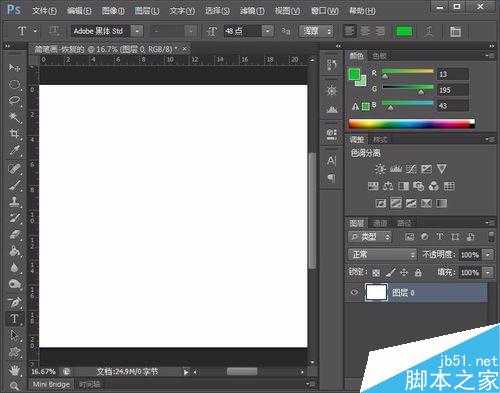Screen dimensions: 500x393
Task: Open the 不透明度 opacity slider arrow
Action: click(x=488, y=255)
